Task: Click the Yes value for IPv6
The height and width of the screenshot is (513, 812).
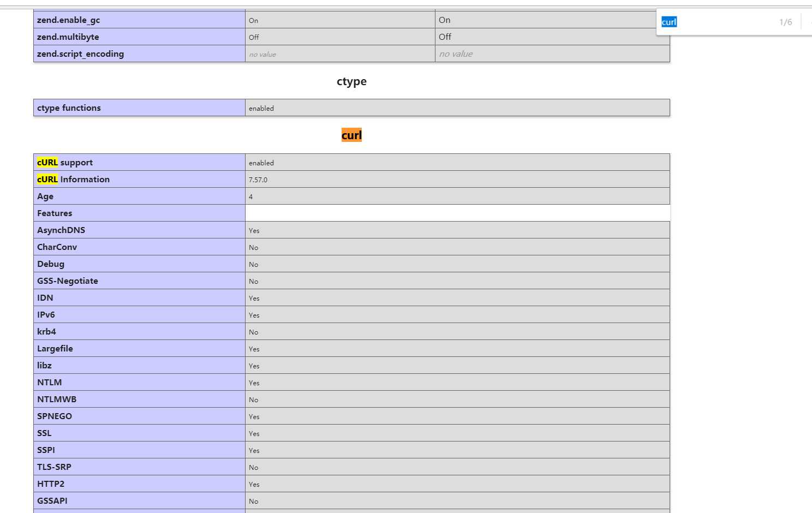Action: [x=254, y=315]
